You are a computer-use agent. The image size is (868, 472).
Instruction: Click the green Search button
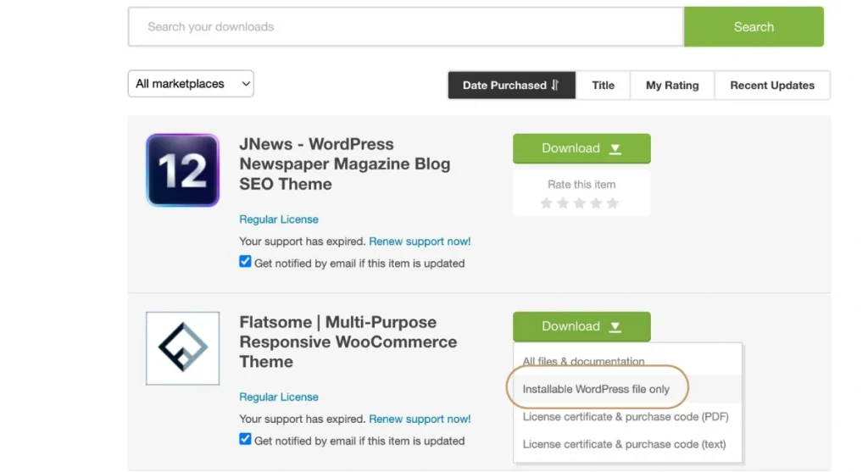click(x=754, y=26)
